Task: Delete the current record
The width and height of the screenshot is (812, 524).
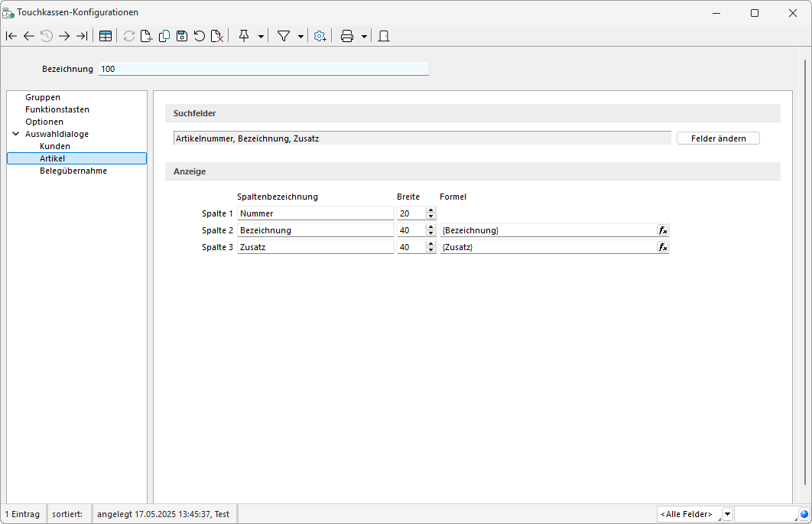Action: click(x=217, y=36)
